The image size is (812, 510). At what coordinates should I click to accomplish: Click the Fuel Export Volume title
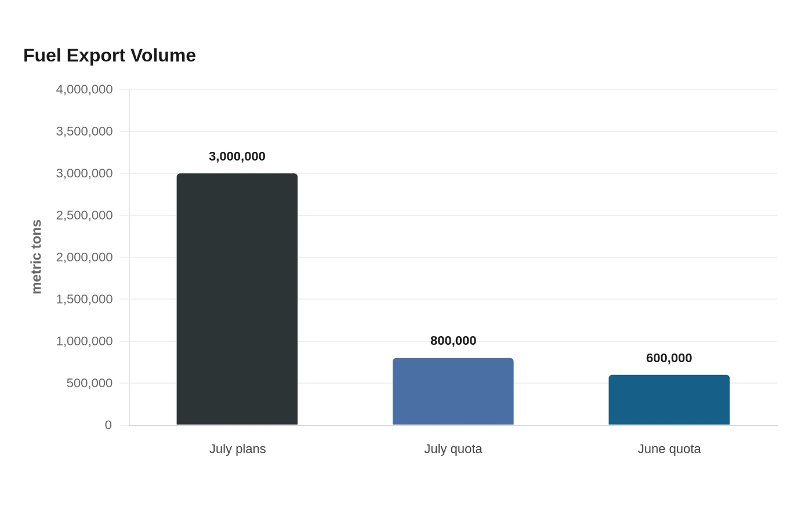tap(110, 56)
